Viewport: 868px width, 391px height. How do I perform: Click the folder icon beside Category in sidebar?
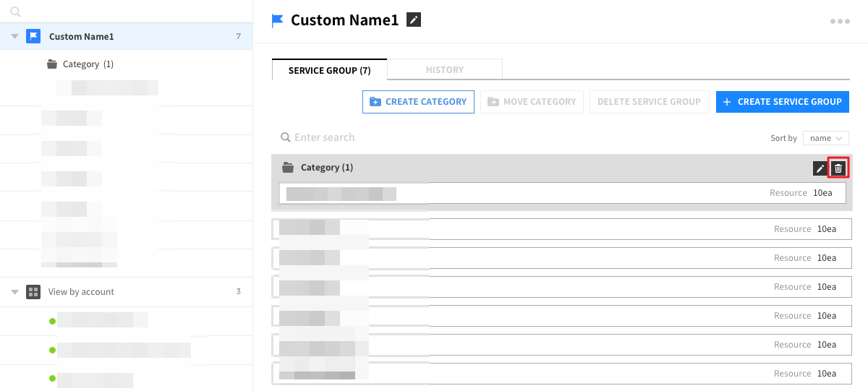coord(52,64)
